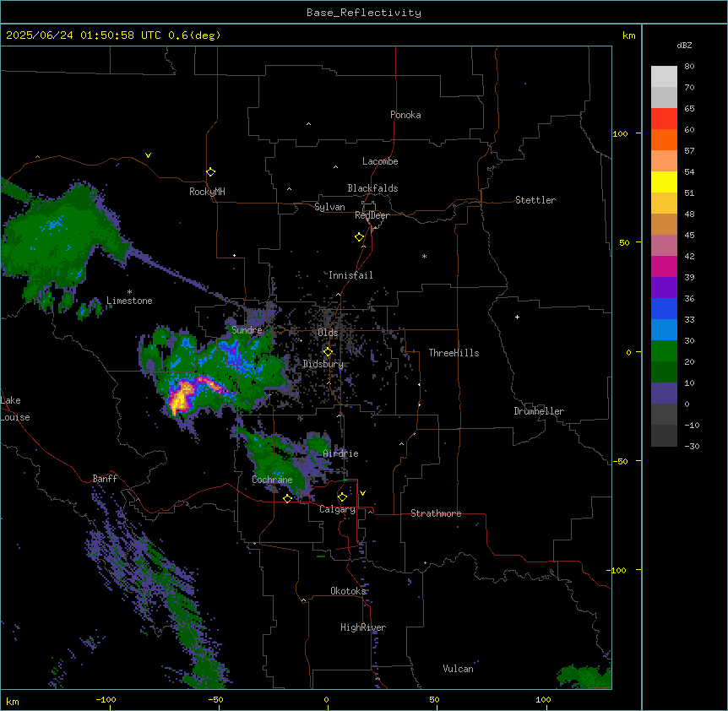Pick the red 60-65 dBZ legend swatch
Viewport: 728px width, 711px height.
tap(664, 119)
